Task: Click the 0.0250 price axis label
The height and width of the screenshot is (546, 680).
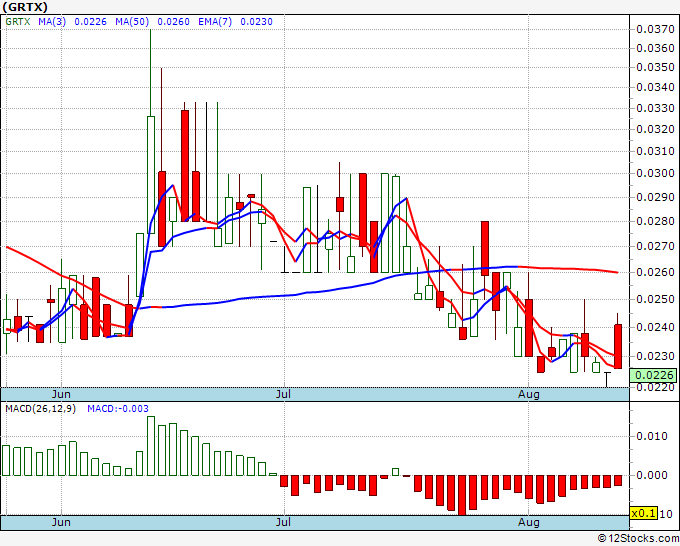Action: [x=655, y=299]
